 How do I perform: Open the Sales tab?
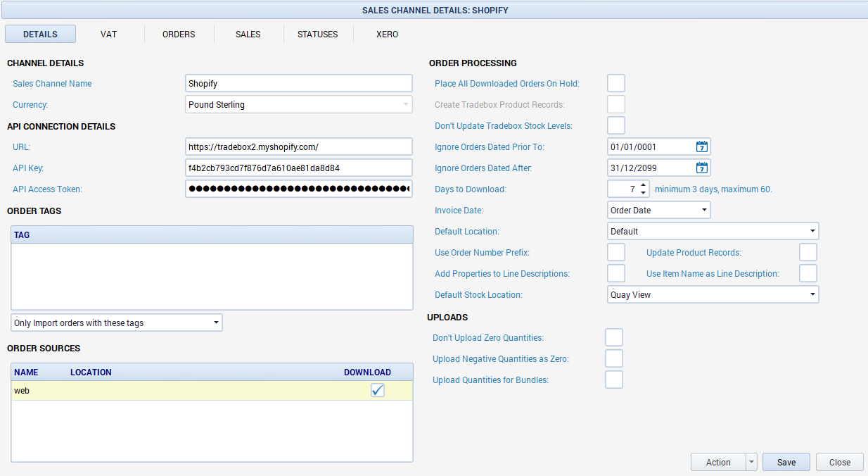[x=248, y=34]
